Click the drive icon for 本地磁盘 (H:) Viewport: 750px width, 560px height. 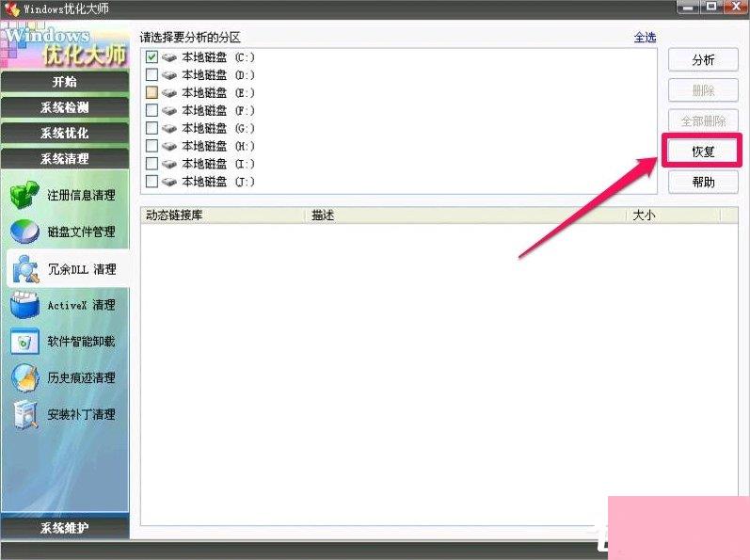[169, 146]
